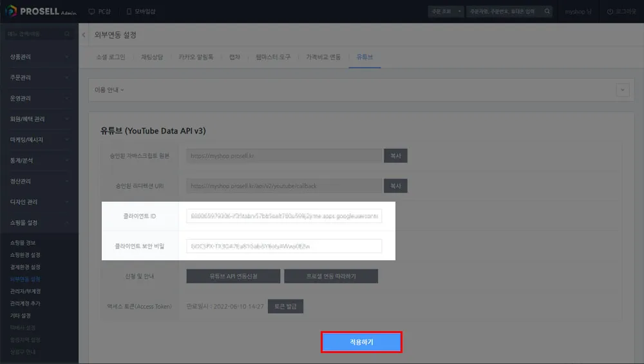Focus the 클라이언트 ID input field
The width and height of the screenshot is (644, 364).
pyautogui.click(x=284, y=216)
